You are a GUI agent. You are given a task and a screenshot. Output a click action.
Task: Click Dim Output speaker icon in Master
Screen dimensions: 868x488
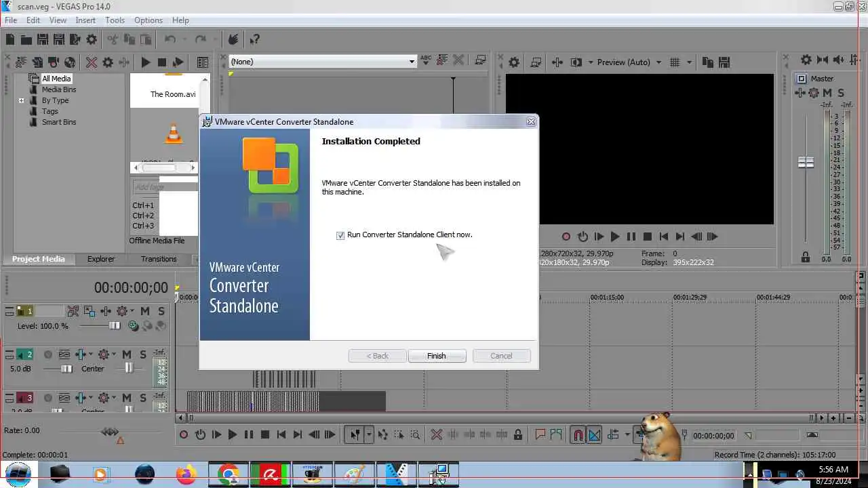coord(839,60)
